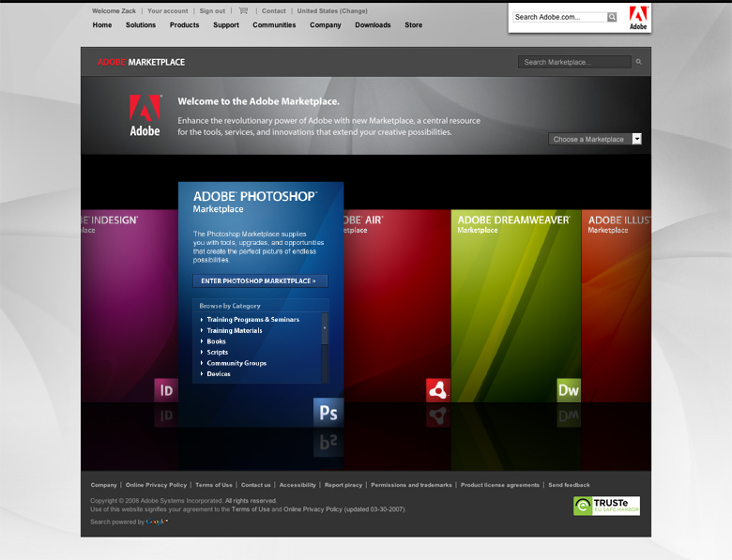Click the Dreamweaver Dw product icon
Image resolution: width=732 pixels, height=560 pixels.
click(x=569, y=390)
